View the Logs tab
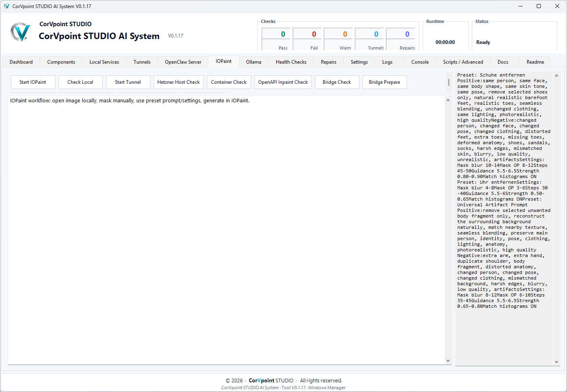Image resolution: width=567 pixels, height=392 pixels. (x=387, y=62)
